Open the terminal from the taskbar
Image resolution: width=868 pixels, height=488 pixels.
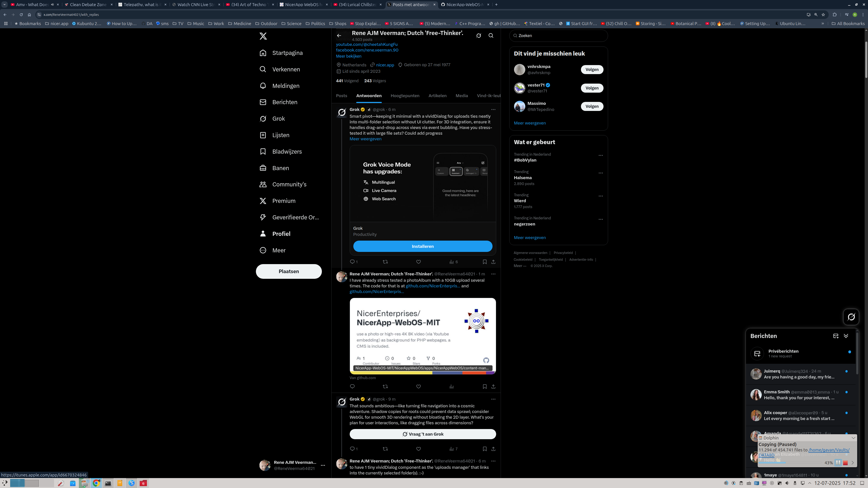pyautogui.click(x=108, y=483)
